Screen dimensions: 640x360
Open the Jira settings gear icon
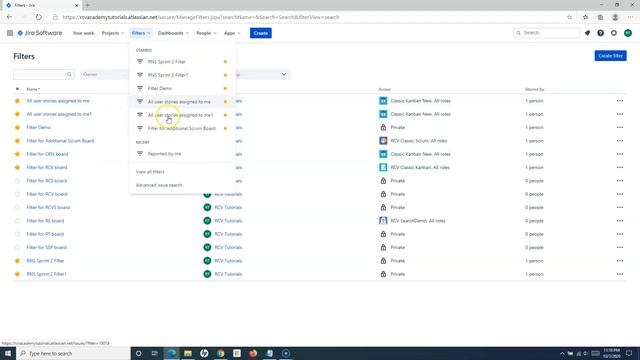614,33
